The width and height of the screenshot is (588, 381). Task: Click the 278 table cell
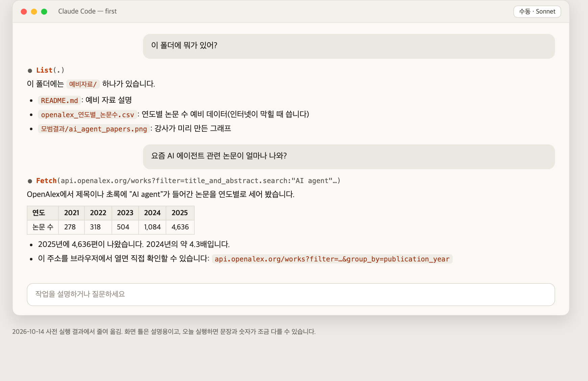pos(72,227)
